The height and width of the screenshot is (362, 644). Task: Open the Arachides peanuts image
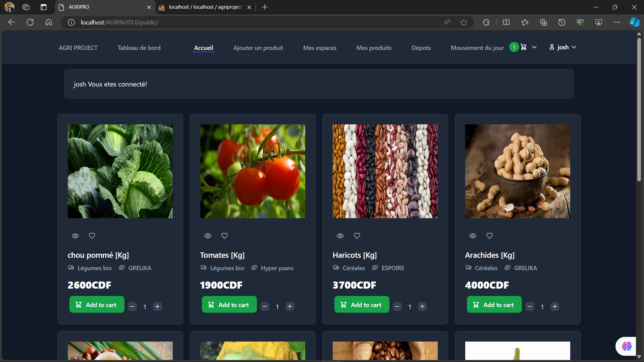518,171
